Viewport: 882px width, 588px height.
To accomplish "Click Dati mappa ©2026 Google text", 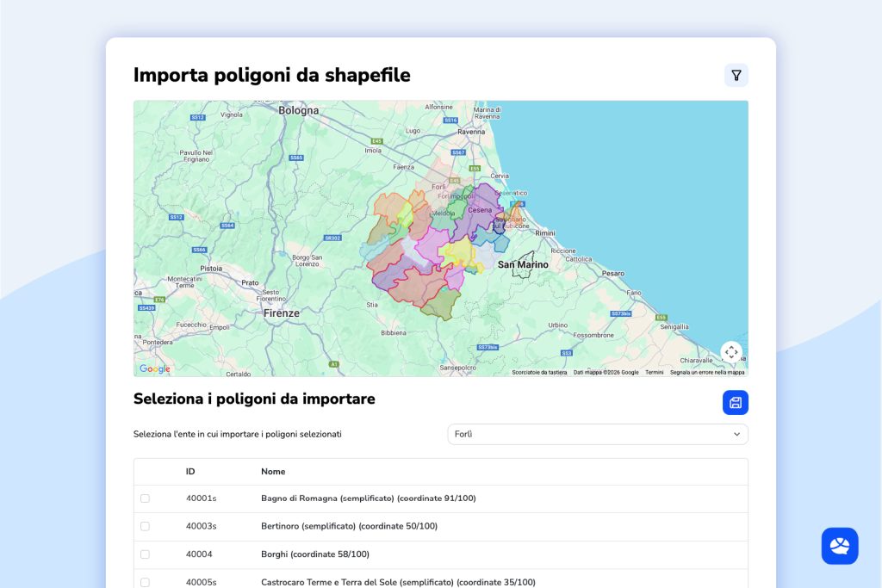I will 606,372.
